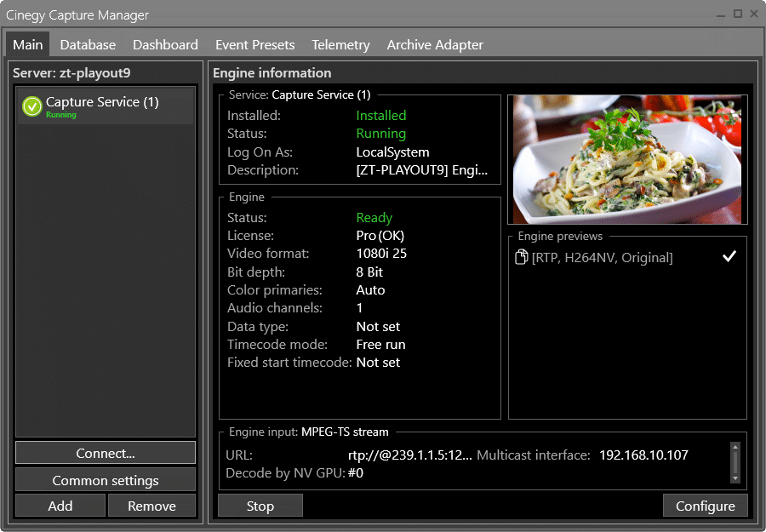Open the Event Presets tab
Screen dimensions: 766x532
(254, 44)
